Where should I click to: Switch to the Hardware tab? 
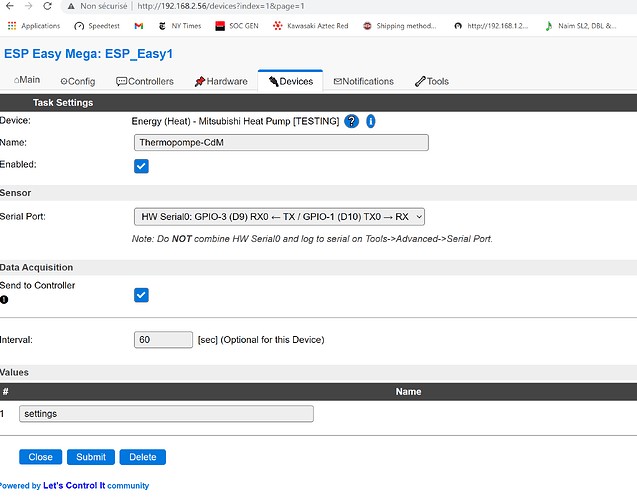(x=221, y=82)
